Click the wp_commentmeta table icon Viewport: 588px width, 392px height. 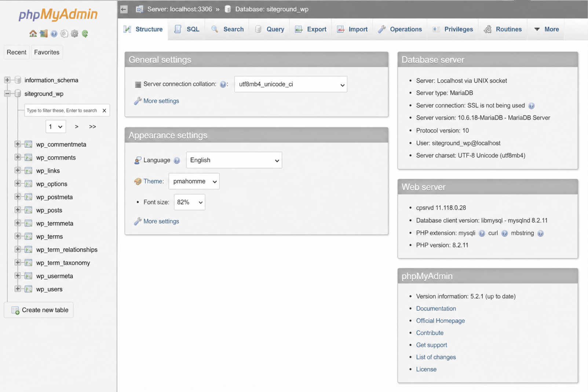(28, 144)
